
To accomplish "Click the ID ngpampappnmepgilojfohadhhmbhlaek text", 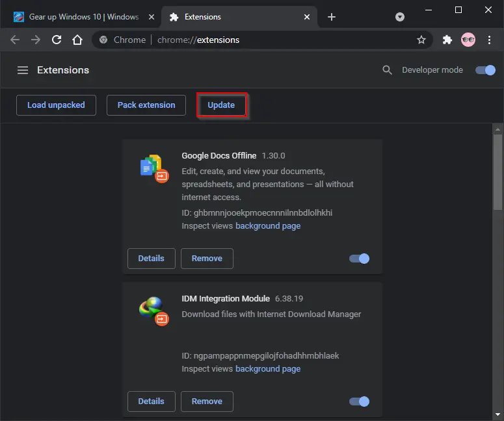I will (260, 356).
